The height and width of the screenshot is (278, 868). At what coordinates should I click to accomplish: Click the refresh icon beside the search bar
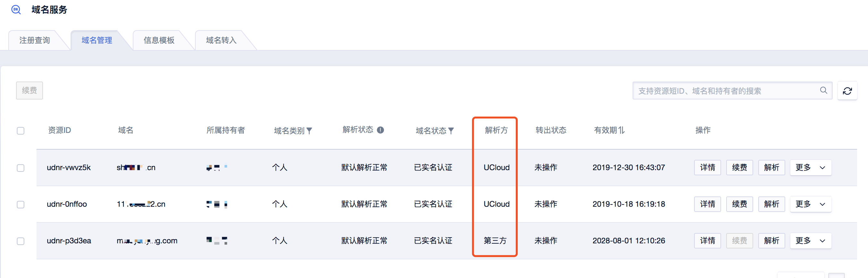click(x=847, y=91)
